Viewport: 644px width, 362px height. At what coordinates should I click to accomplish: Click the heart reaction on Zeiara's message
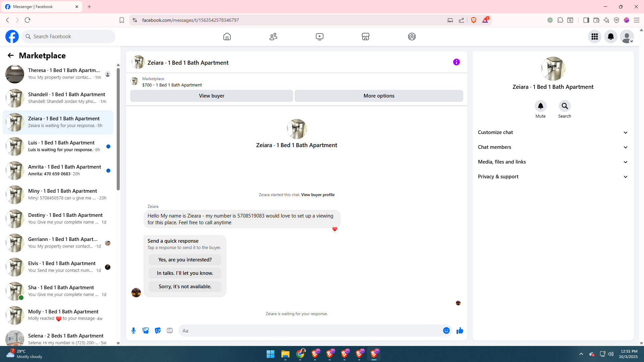334,229
